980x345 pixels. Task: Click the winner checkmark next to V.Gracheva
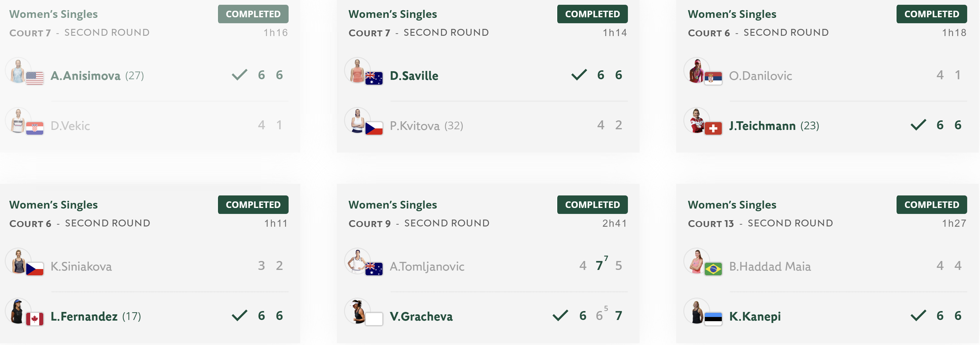coord(560,316)
